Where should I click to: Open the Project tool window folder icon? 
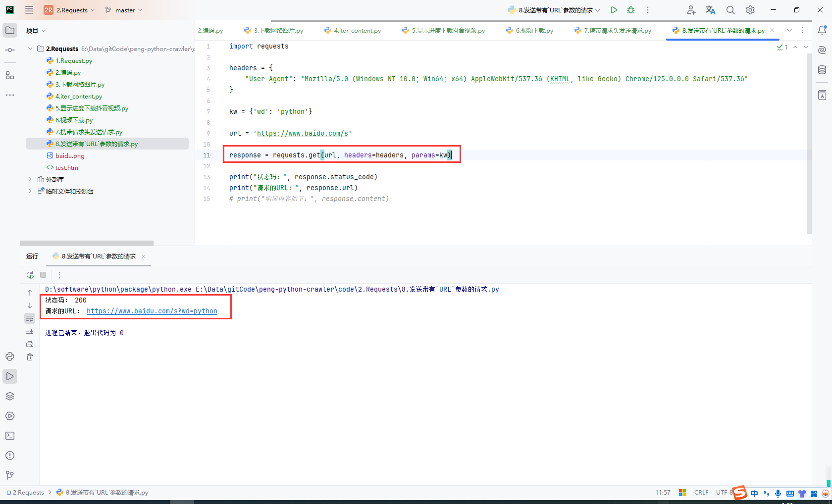10,30
